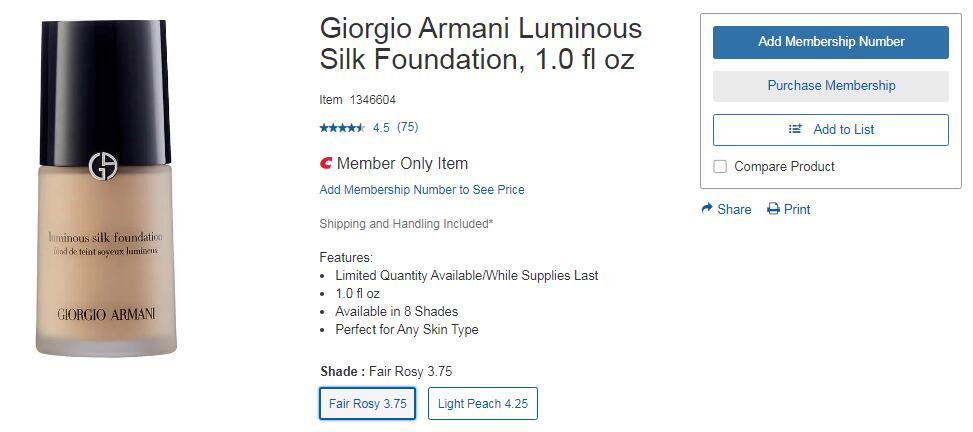Choose the Light Peach 4.25 shade
973x432 pixels.
483,404
